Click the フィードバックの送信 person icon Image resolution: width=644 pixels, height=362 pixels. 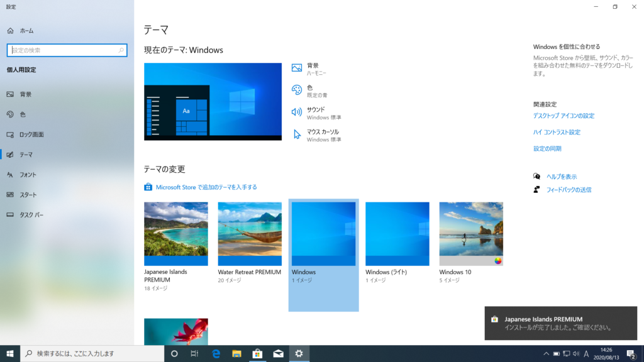tap(537, 190)
